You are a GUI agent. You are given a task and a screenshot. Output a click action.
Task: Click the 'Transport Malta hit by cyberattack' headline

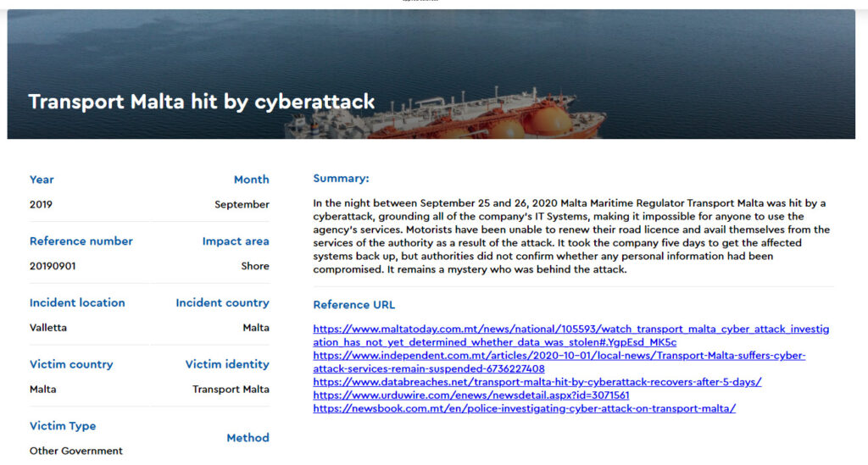click(x=201, y=102)
